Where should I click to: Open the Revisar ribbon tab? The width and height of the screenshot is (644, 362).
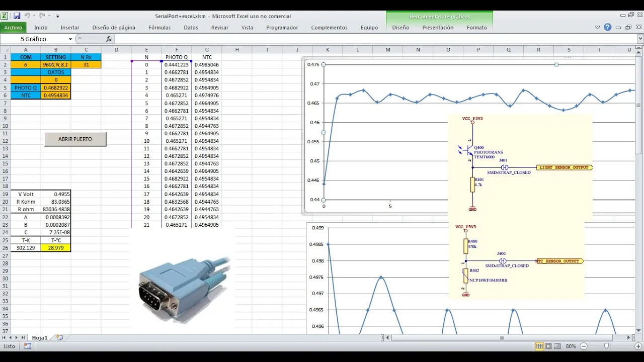[220, 28]
